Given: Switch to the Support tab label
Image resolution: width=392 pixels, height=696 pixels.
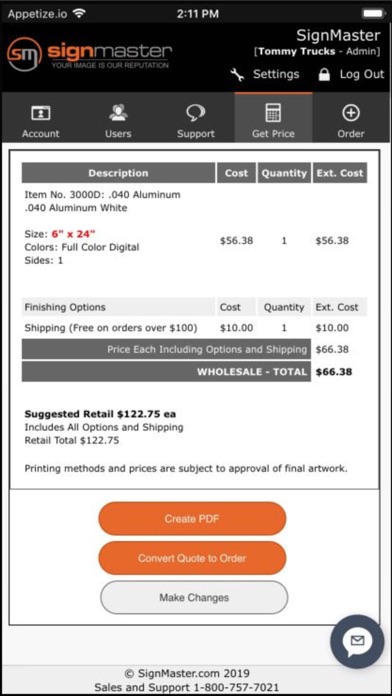Looking at the screenshot, I should tap(196, 134).
